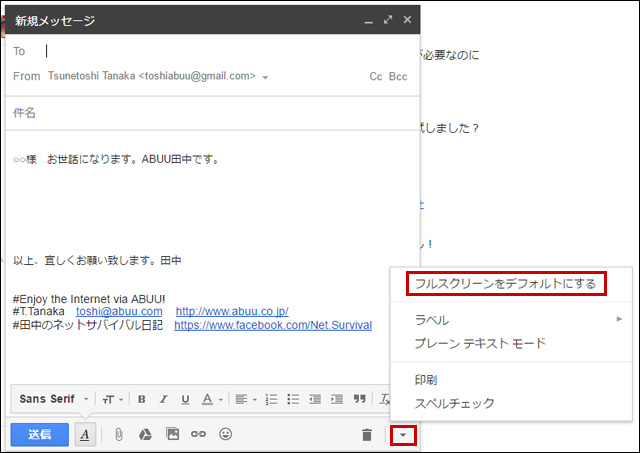Screen dimensions: 640x453
Task: Increase the indent level
Action: (x=337, y=399)
